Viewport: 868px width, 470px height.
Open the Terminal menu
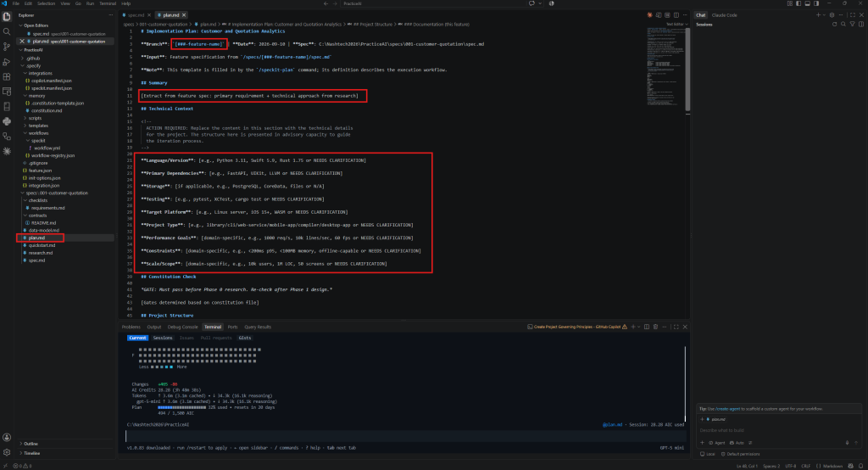pos(108,3)
